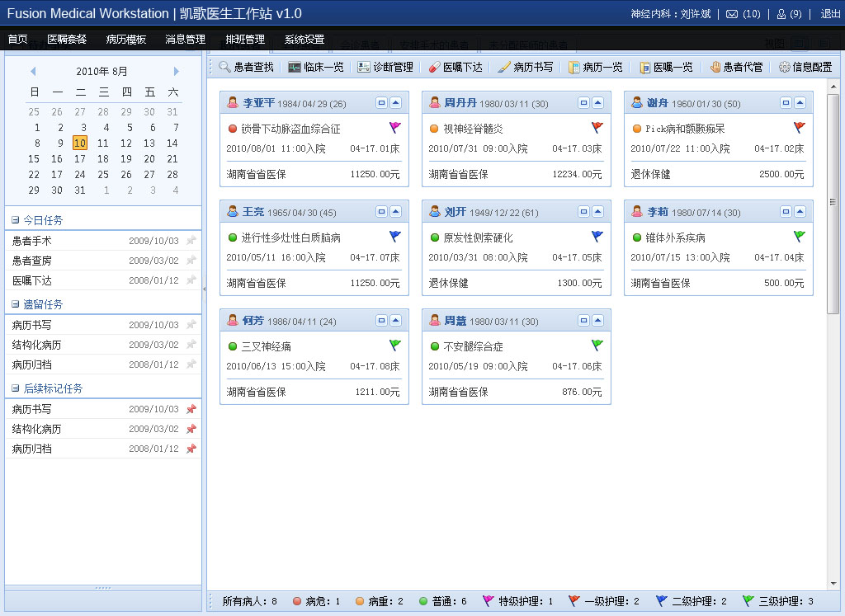Viewport: 845px width, 616px height.
Task: Open the 医嘱套餐 menu
Action: pyautogui.click(x=67, y=40)
